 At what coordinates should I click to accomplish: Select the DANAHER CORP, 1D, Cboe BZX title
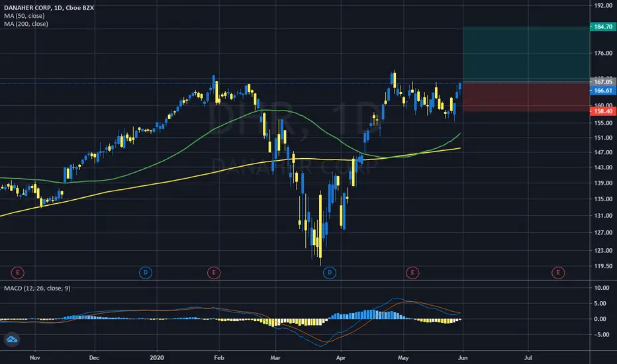(49, 7)
